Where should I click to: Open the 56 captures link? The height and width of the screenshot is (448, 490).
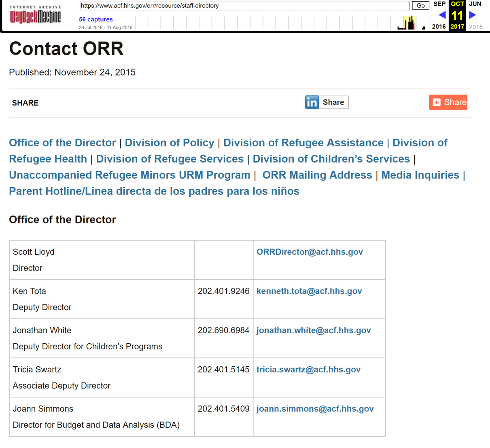pos(96,19)
